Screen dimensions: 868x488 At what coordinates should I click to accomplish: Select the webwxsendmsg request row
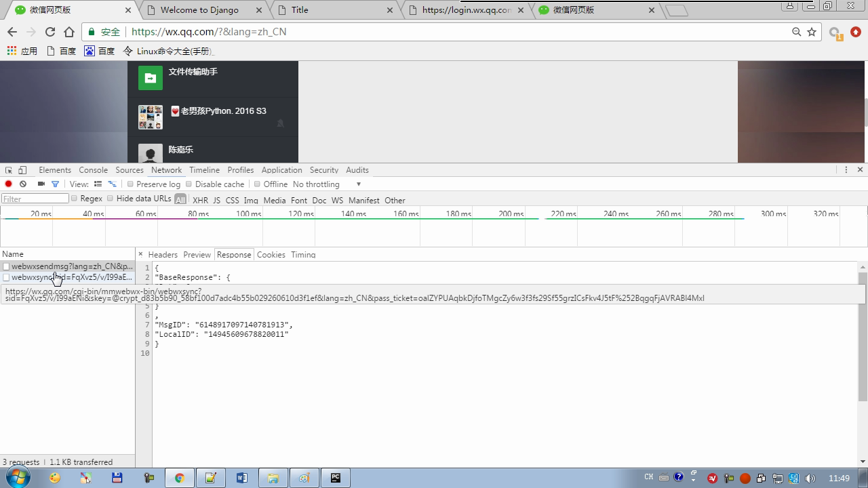[x=68, y=266]
